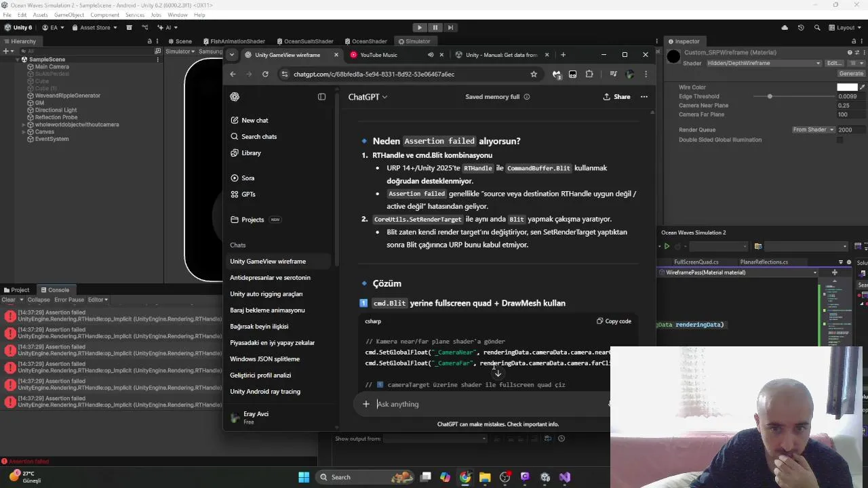Click the Generate button in Inspector

click(x=851, y=73)
